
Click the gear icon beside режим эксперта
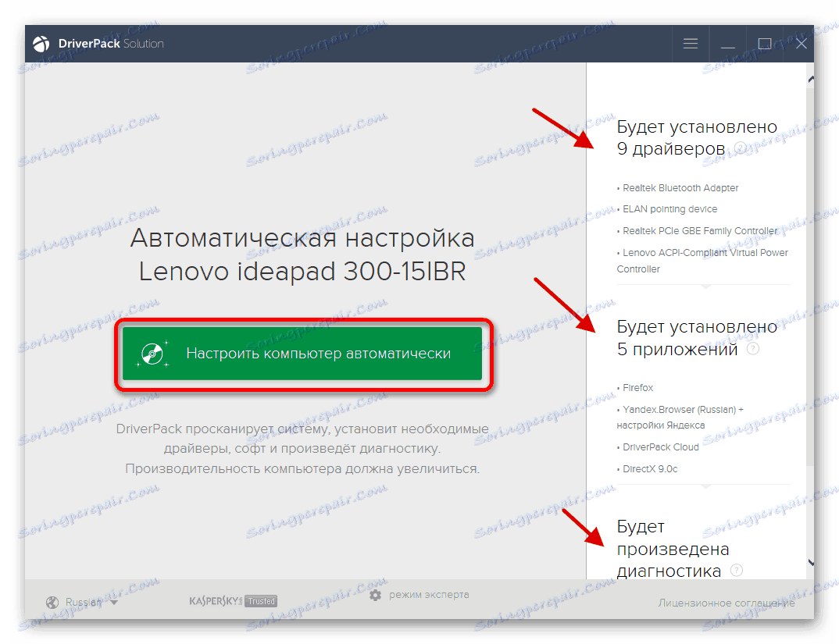coord(375,595)
